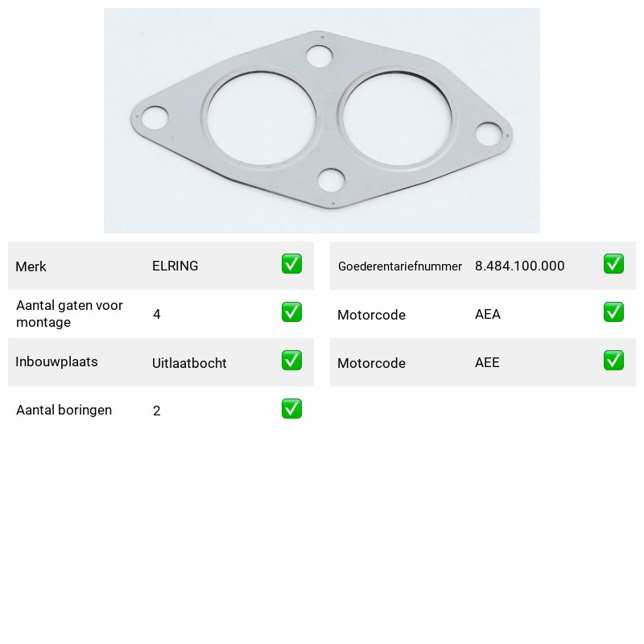Click the checkmark next to AEA

pyautogui.click(x=613, y=312)
